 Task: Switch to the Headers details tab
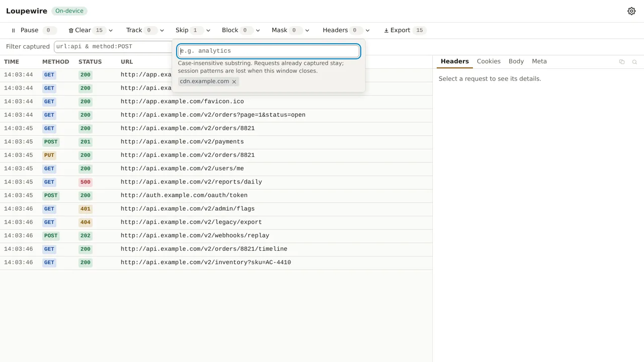pos(455,61)
